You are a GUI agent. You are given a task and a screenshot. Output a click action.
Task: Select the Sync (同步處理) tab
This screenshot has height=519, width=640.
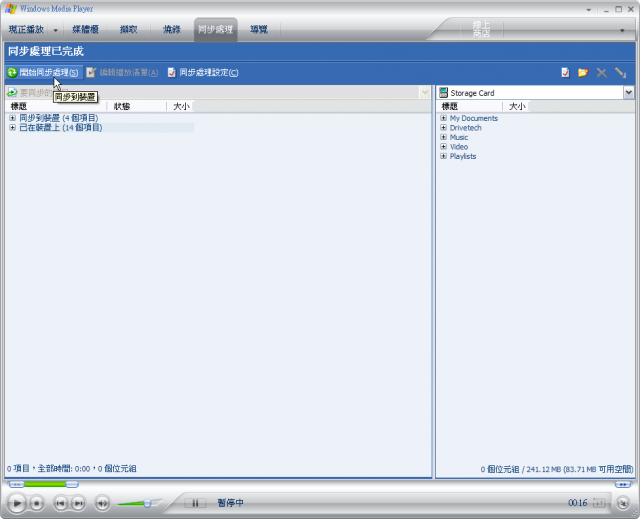[x=216, y=29]
